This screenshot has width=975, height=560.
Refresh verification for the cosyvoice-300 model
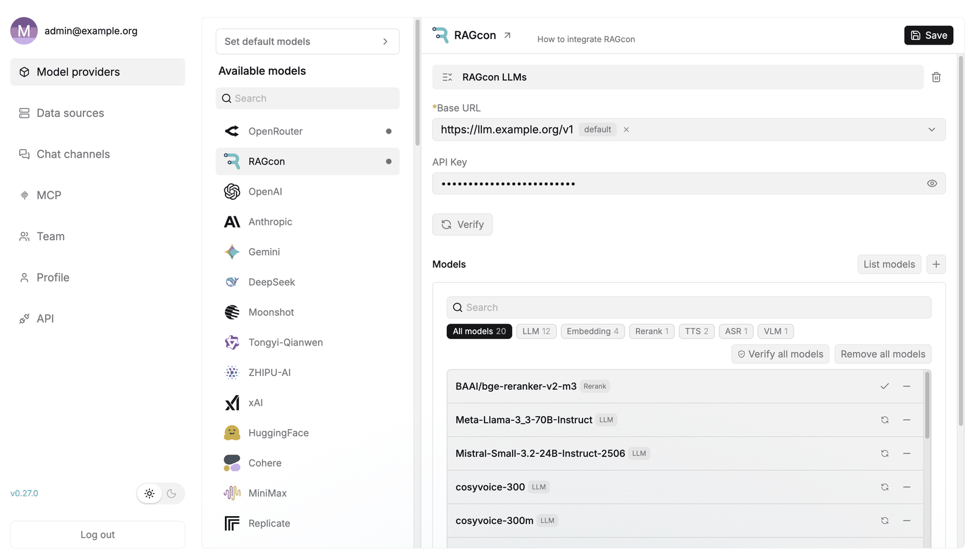coord(884,487)
